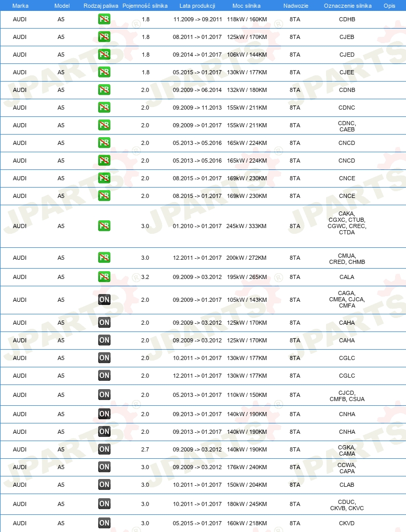
Task: Click the engine code CJEE
Action: point(347,72)
